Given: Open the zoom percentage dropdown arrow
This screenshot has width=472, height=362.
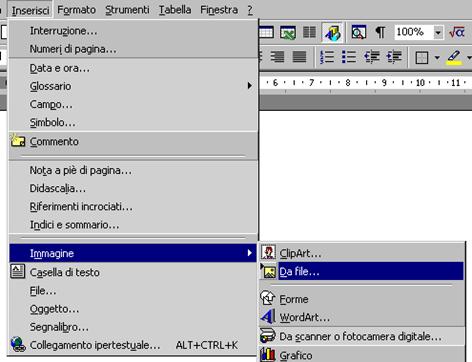Looking at the screenshot, I should [438, 32].
